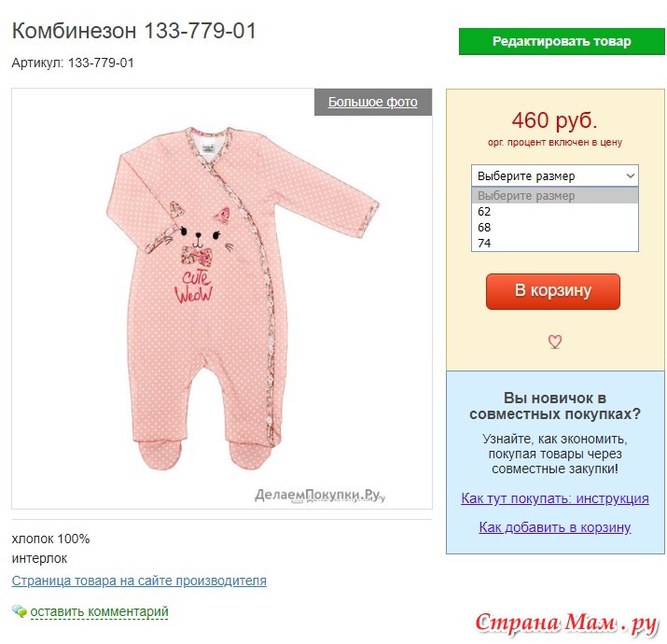Screen dimensions: 667x644
Task: Click the pink jumpsuit product photo
Action: [242, 298]
